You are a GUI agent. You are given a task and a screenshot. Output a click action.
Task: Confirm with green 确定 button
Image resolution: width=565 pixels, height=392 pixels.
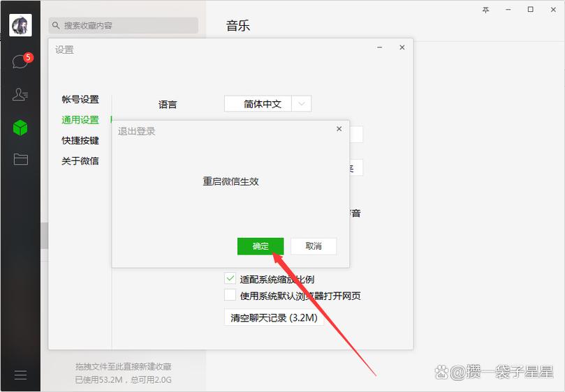261,246
